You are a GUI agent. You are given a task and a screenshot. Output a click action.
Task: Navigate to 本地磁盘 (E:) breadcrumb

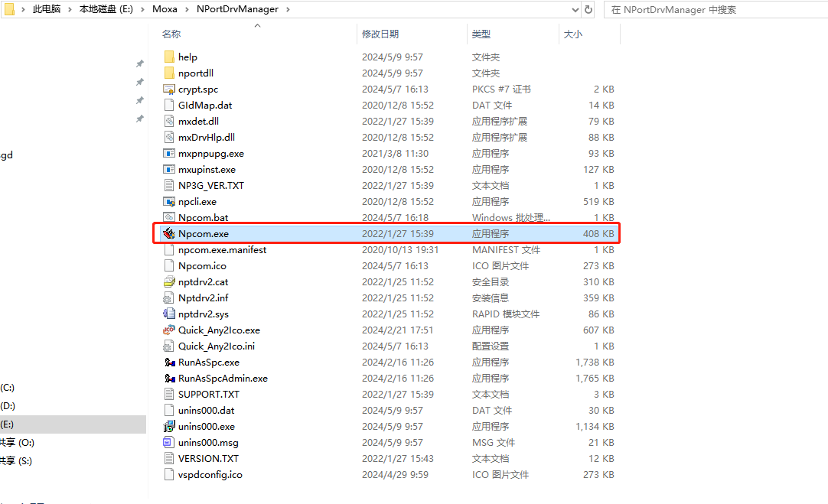pos(106,9)
